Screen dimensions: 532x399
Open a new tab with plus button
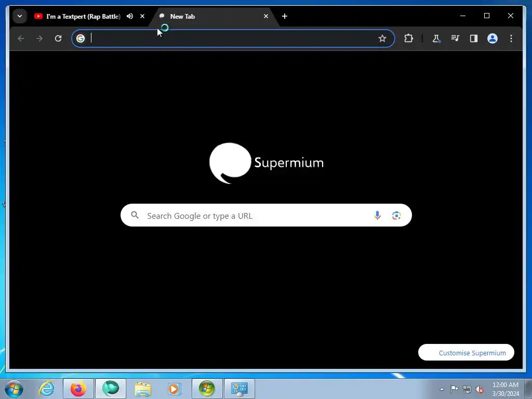tap(285, 16)
